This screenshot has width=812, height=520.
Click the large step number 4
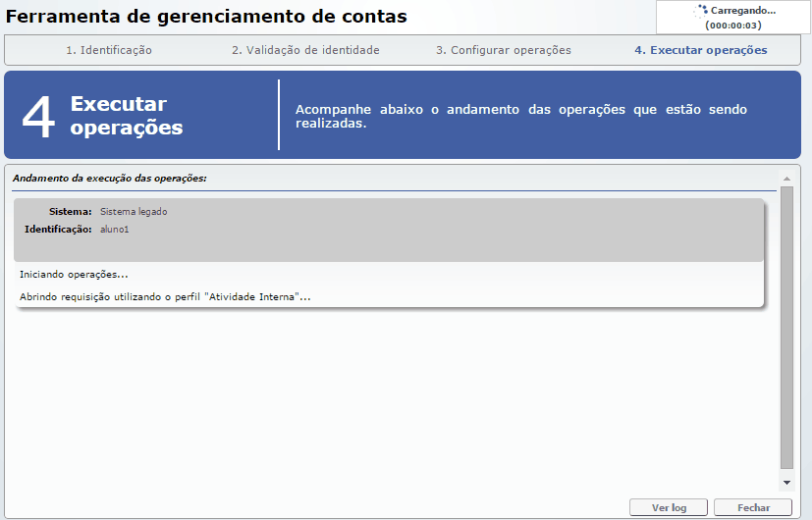click(x=38, y=116)
